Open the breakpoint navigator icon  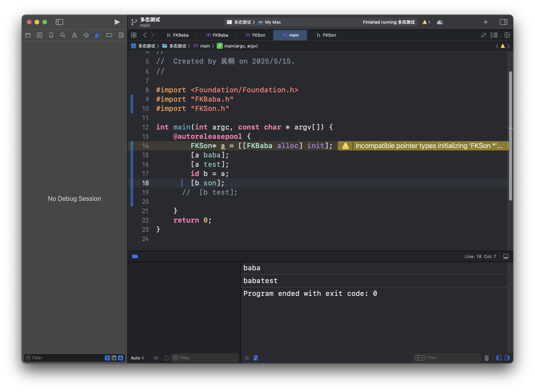click(109, 35)
